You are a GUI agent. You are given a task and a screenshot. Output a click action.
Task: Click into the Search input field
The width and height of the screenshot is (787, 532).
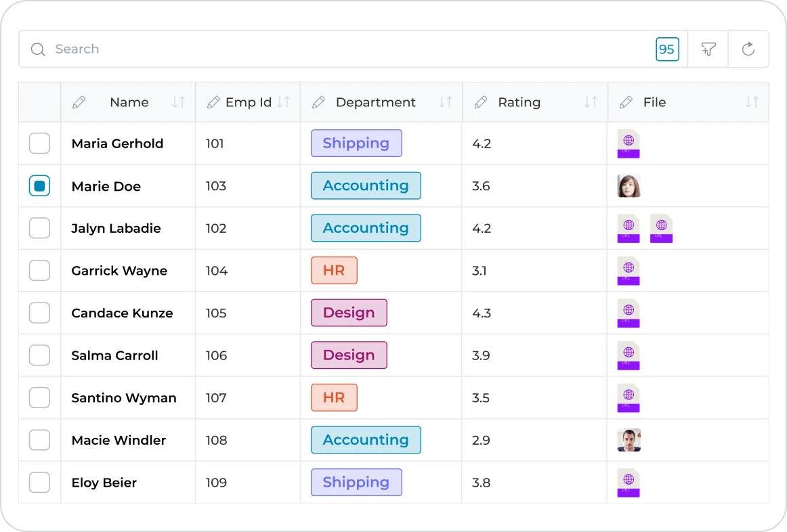pyautogui.click(x=339, y=49)
